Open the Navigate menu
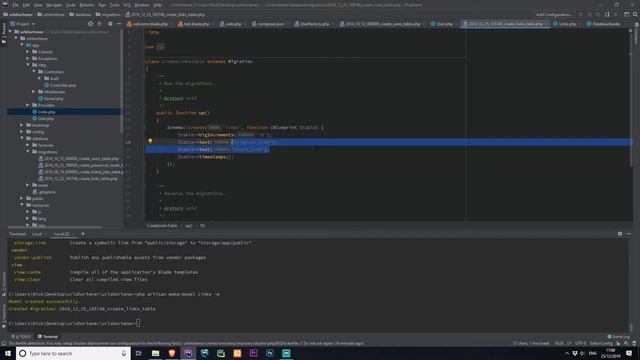 [x=54, y=5]
